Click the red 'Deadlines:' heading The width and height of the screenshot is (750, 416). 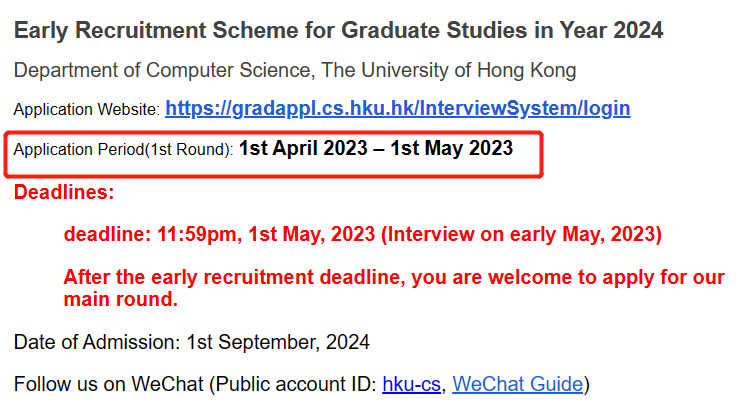coord(64,191)
